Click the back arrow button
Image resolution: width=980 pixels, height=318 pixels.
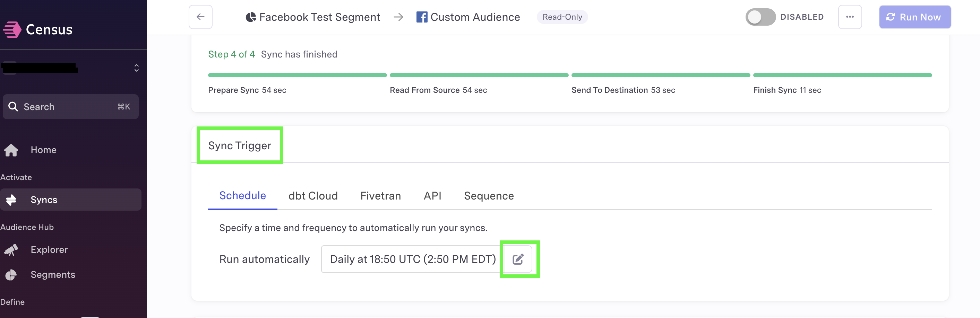pos(200,17)
